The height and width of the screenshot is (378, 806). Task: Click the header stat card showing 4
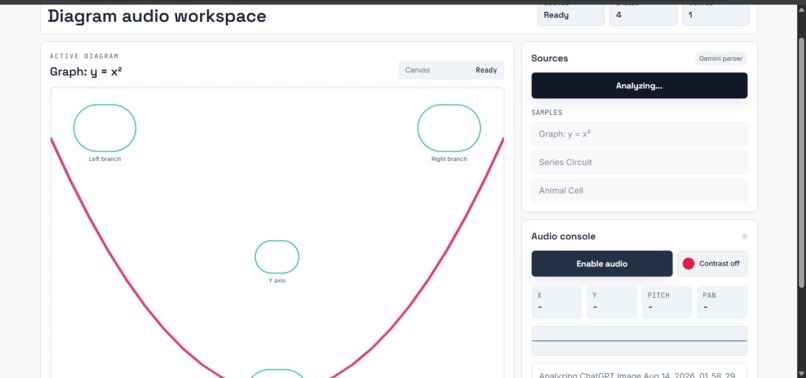643,15
